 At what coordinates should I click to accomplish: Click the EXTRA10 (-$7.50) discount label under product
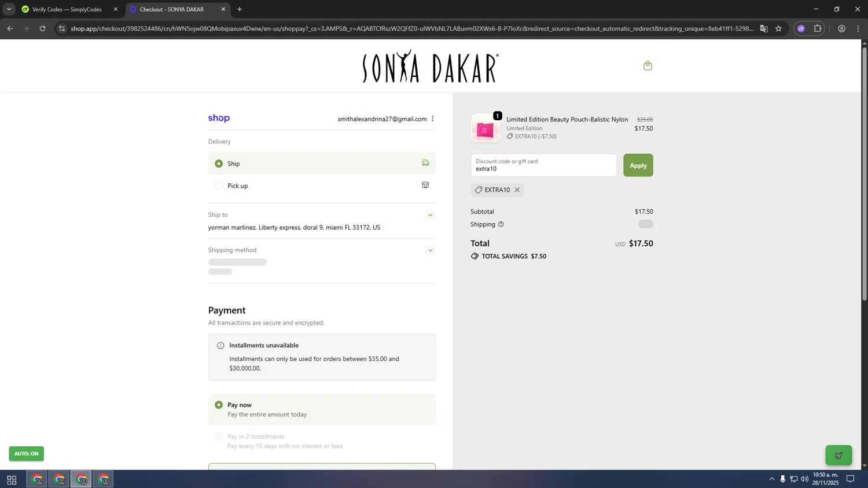(531, 136)
